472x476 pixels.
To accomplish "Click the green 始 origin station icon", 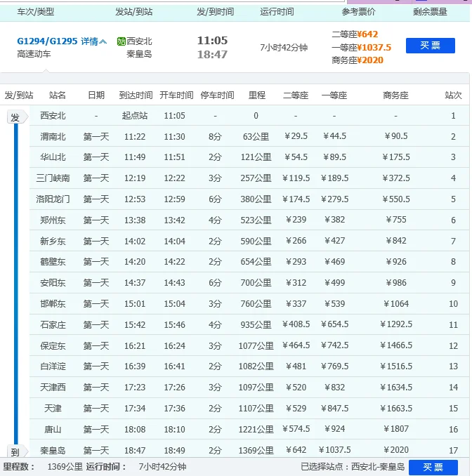I will click(x=122, y=41).
